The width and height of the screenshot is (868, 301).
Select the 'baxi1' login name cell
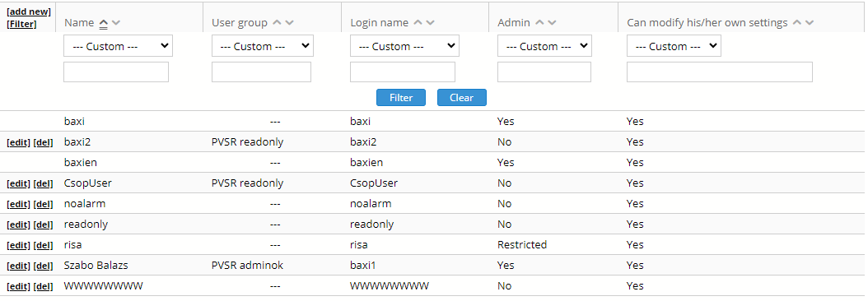tap(363, 266)
